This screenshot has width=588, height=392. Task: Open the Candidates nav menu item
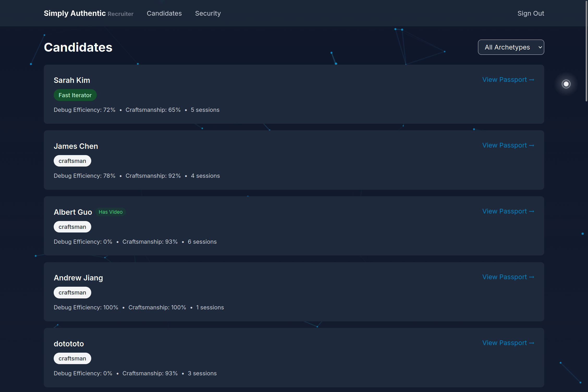164,13
